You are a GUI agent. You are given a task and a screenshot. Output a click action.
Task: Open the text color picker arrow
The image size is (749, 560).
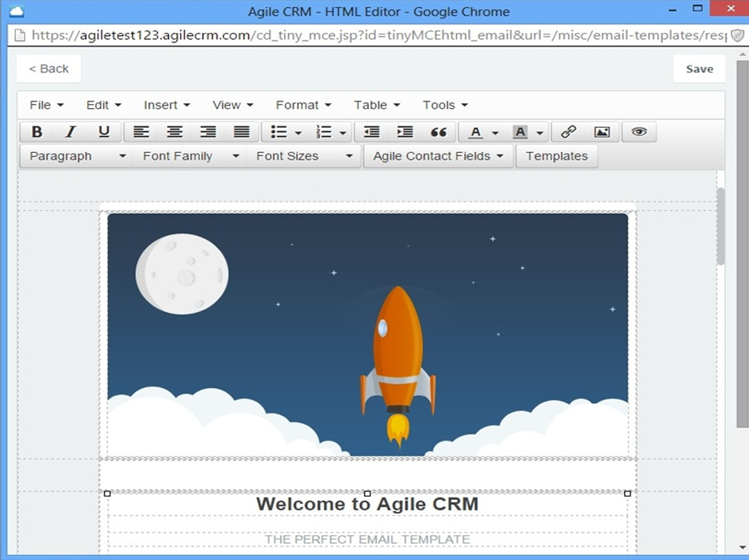pos(495,133)
